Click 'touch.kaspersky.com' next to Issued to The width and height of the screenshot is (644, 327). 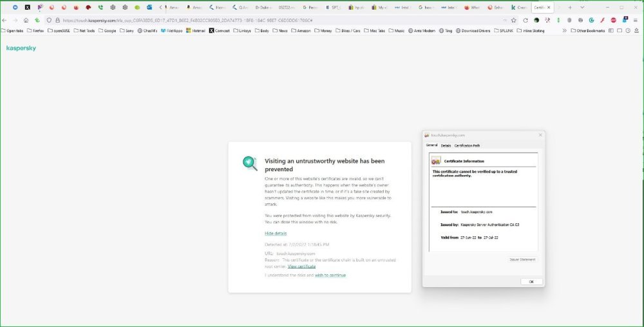point(477,212)
